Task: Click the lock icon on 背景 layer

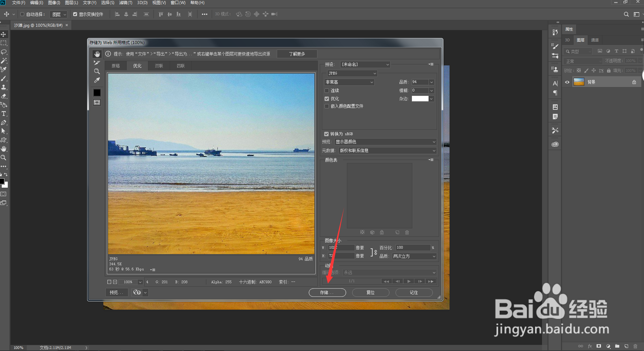Action: coord(634,82)
